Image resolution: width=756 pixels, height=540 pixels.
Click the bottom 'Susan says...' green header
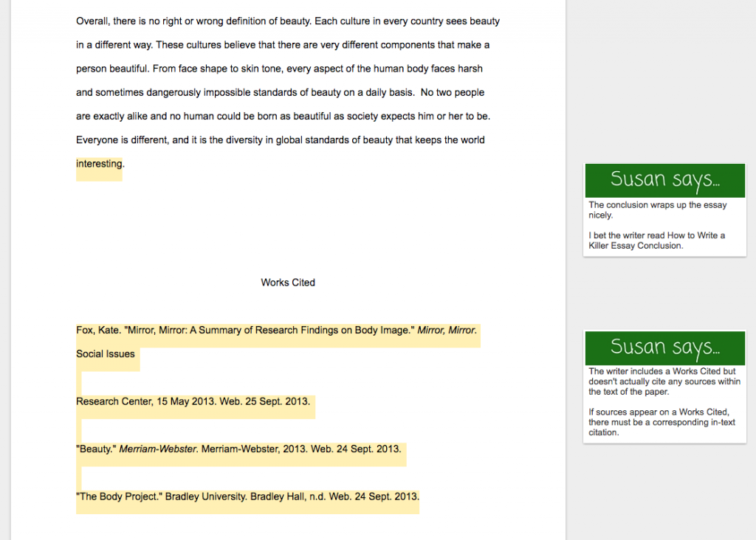(664, 347)
